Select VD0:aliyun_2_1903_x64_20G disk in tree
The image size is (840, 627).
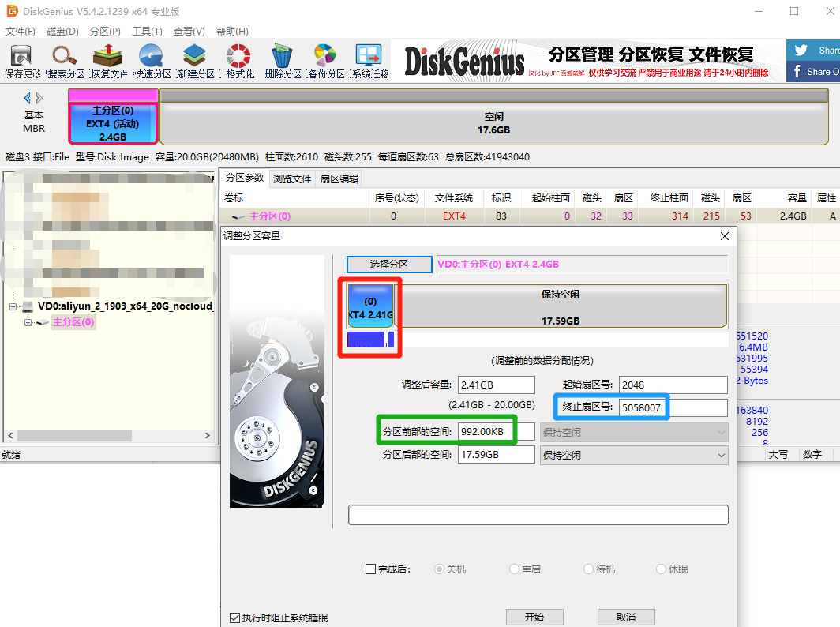click(x=125, y=306)
